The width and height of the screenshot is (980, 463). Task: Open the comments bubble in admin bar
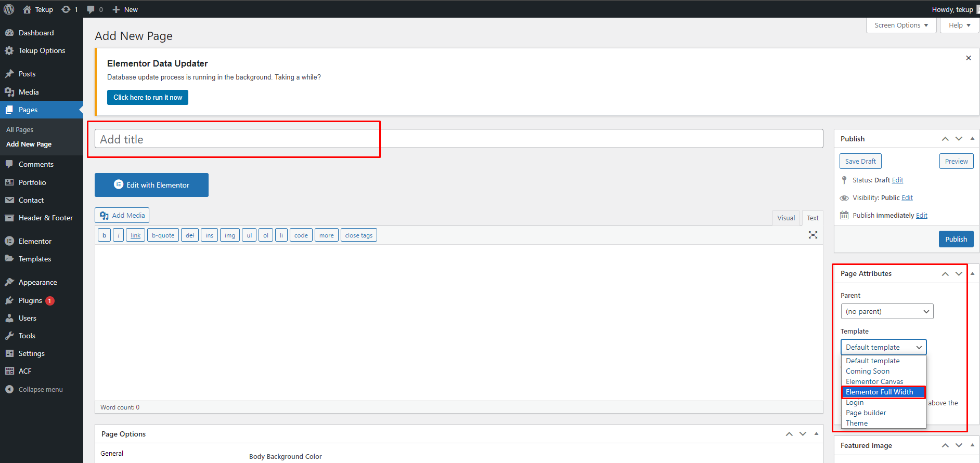tap(95, 9)
